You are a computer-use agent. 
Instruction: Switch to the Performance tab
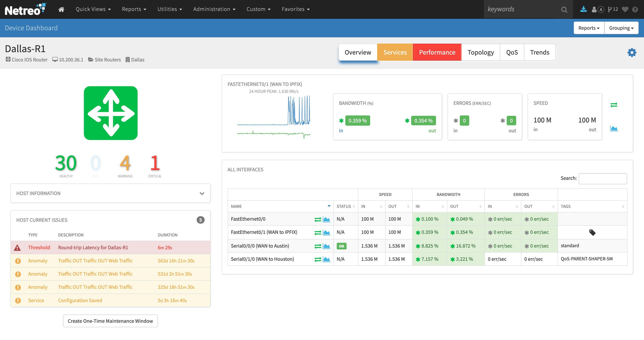(x=437, y=52)
